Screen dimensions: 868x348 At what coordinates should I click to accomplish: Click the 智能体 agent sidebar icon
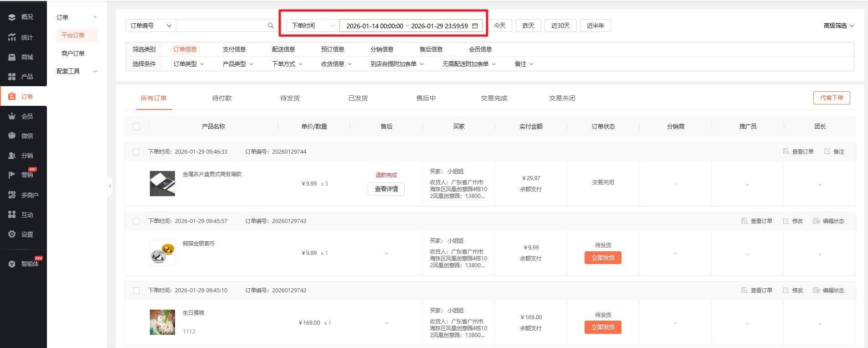click(12, 264)
